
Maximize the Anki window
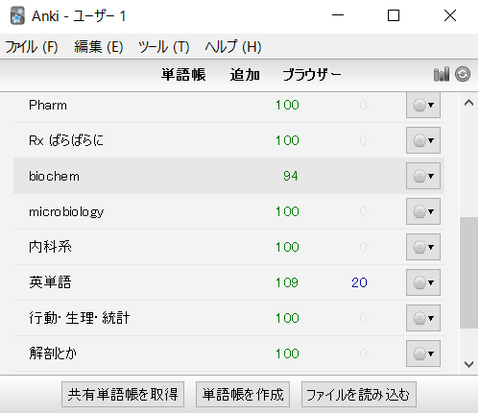tap(394, 15)
